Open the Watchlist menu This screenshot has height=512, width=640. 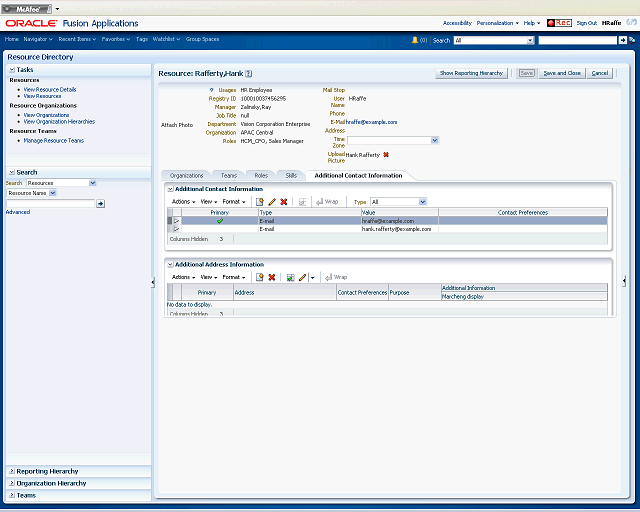click(166, 39)
